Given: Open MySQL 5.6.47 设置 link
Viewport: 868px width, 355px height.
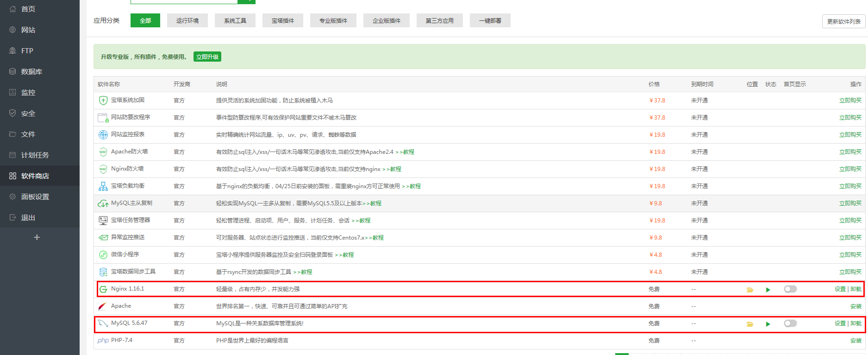Looking at the screenshot, I should [840, 323].
